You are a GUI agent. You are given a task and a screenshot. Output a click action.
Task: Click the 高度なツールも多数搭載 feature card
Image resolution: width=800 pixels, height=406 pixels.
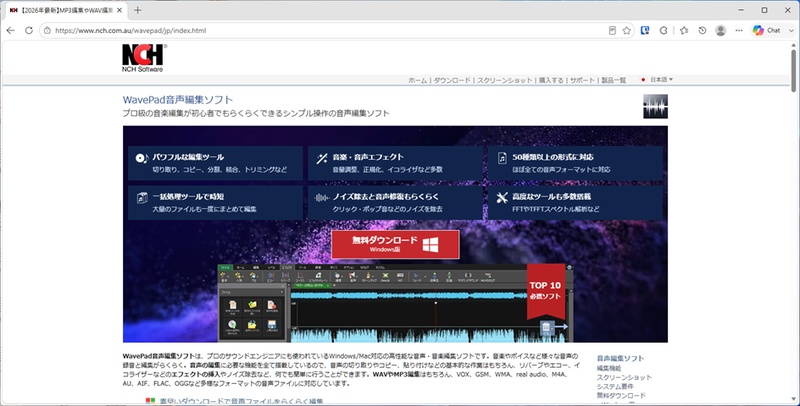coord(575,202)
